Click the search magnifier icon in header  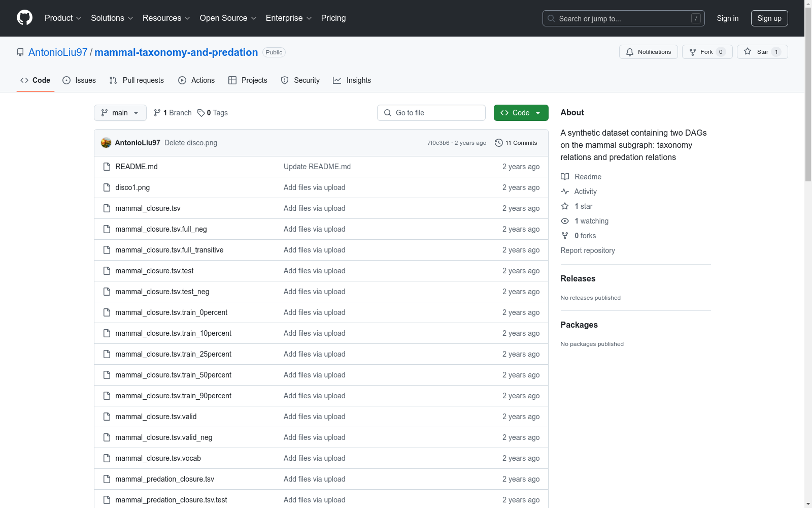551,18
